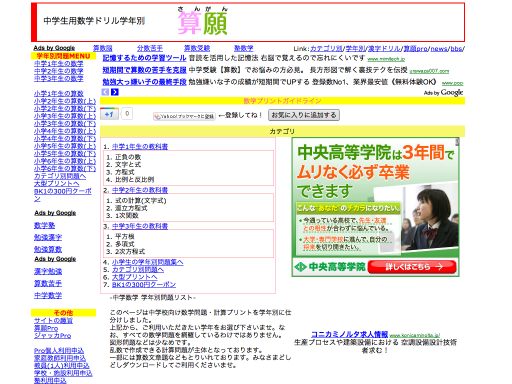Image resolution: width=512 pixels, height=384 pixels.
Task: Click カテゴリ別問題へ in the left sidebar
Action: point(60,176)
